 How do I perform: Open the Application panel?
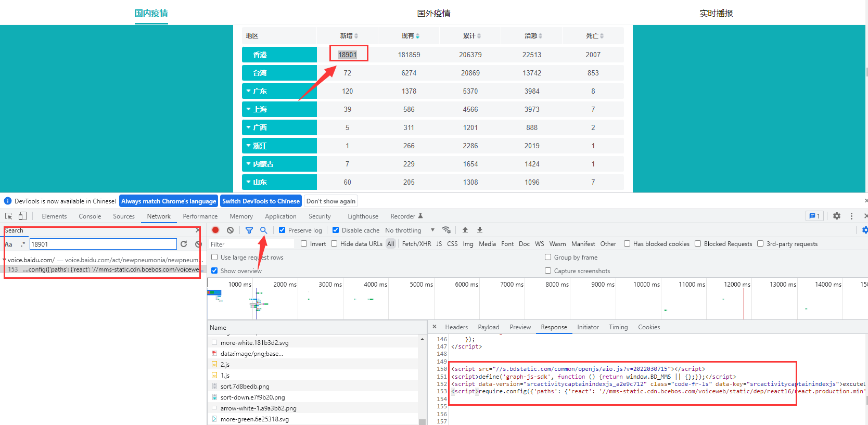280,216
